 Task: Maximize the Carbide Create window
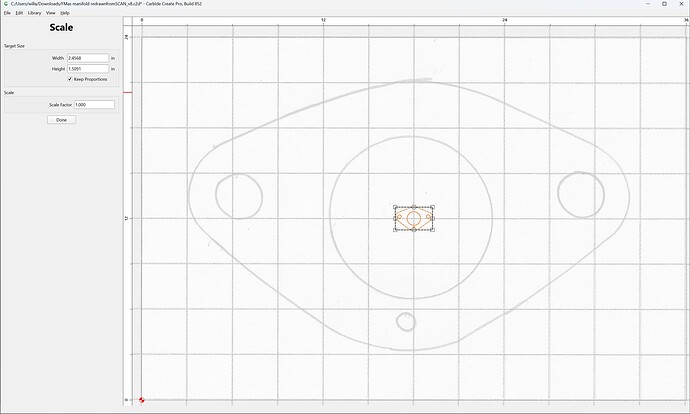664,4
